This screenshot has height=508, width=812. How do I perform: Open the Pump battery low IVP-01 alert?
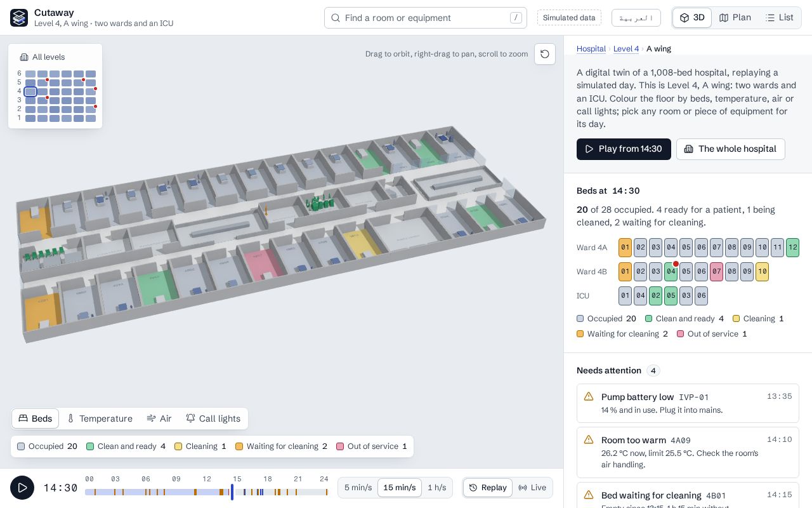(688, 403)
